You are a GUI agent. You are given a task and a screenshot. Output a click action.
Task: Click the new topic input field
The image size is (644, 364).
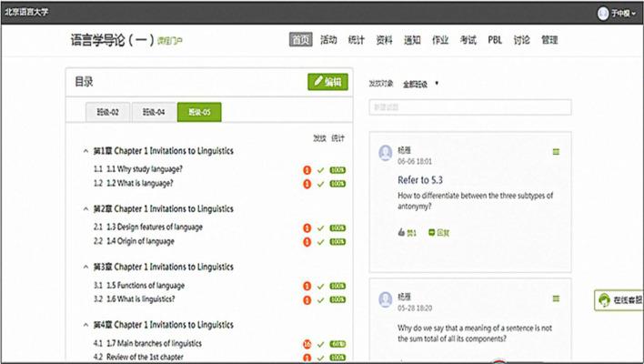click(469, 107)
